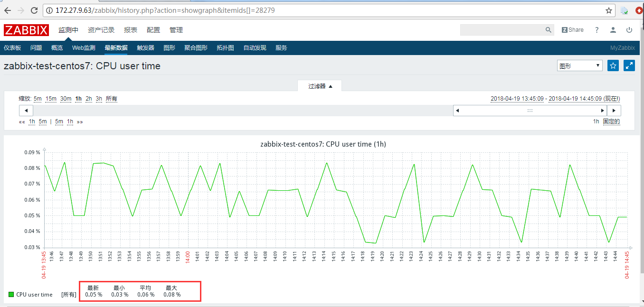Open the user profile icon
The width and height of the screenshot is (644, 307).
click(x=613, y=30)
